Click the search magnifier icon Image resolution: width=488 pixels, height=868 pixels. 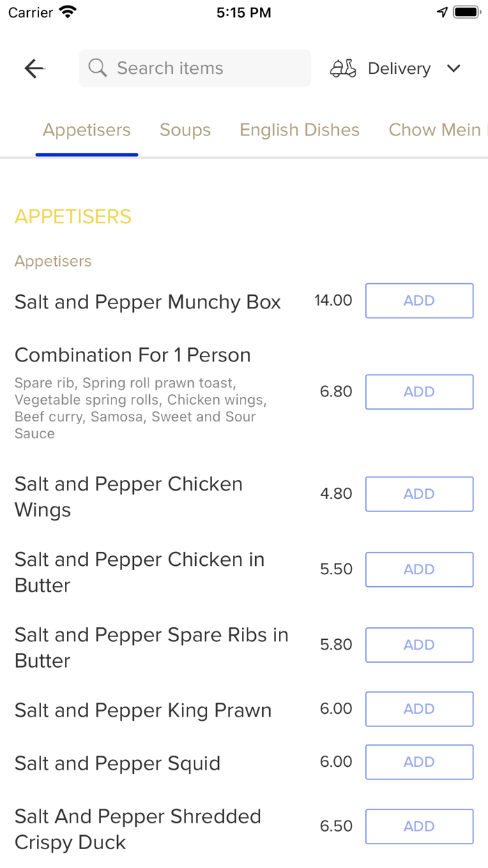click(x=98, y=68)
